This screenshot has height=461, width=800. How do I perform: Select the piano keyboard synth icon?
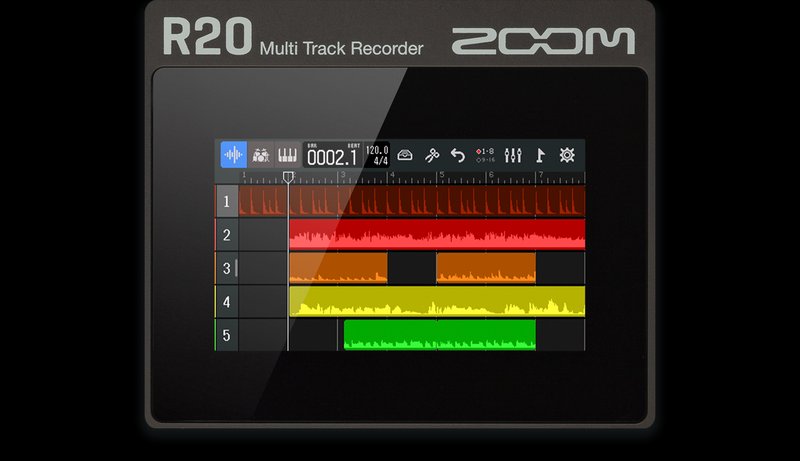coord(287,155)
